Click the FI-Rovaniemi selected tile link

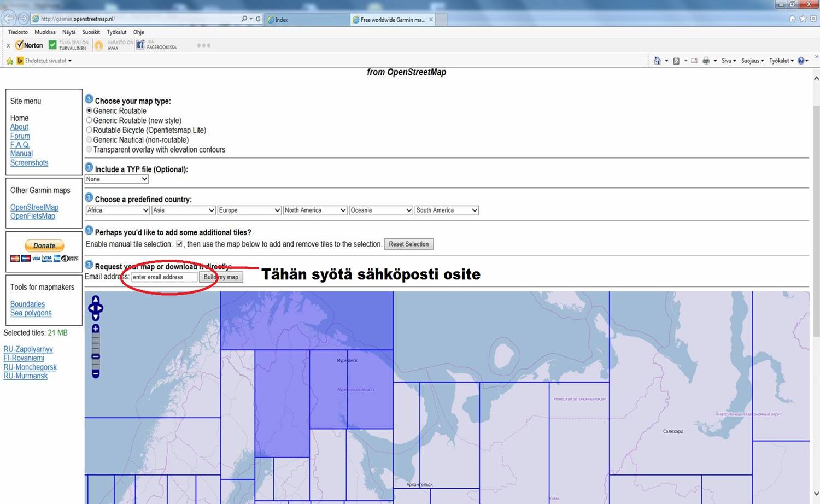(24, 358)
